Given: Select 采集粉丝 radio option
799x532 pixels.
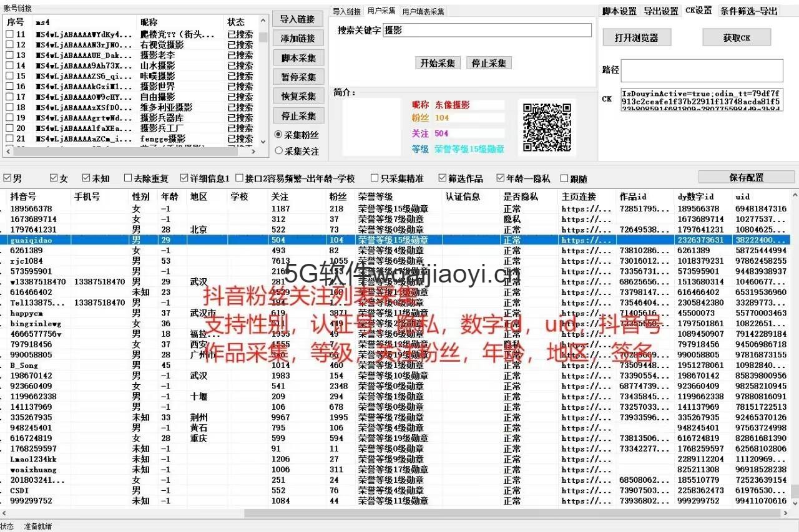Looking at the screenshot, I should coord(278,135).
